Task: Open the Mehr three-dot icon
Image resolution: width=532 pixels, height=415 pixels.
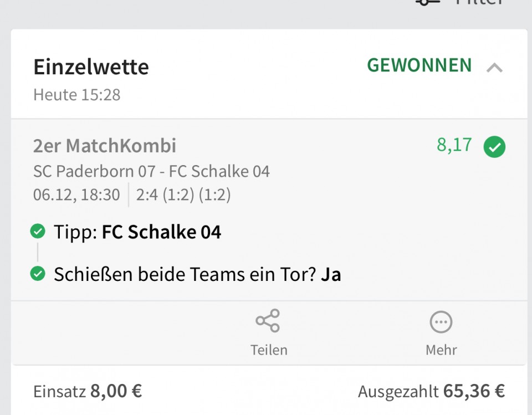Action: (x=441, y=322)
